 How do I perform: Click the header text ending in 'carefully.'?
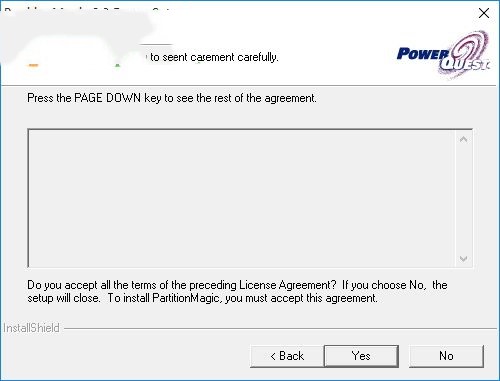(214, 57)
